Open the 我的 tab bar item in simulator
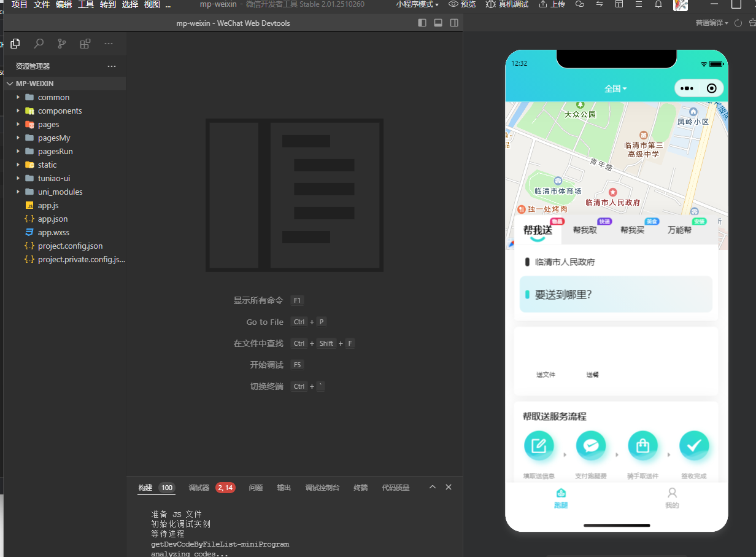Viewport: 756px width, 557px height. tap(672, 498)
